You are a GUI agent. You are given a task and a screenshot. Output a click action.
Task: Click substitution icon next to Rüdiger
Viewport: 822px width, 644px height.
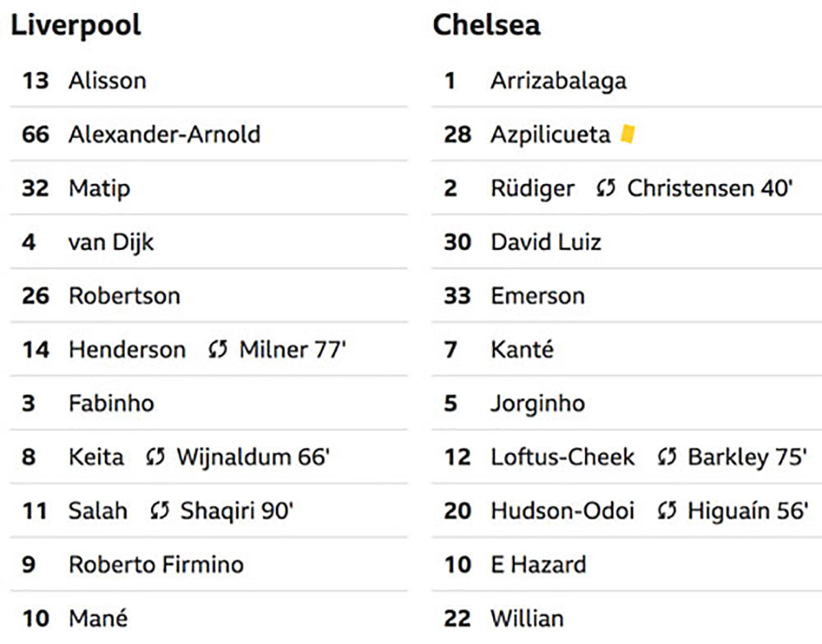pos(606,188)
